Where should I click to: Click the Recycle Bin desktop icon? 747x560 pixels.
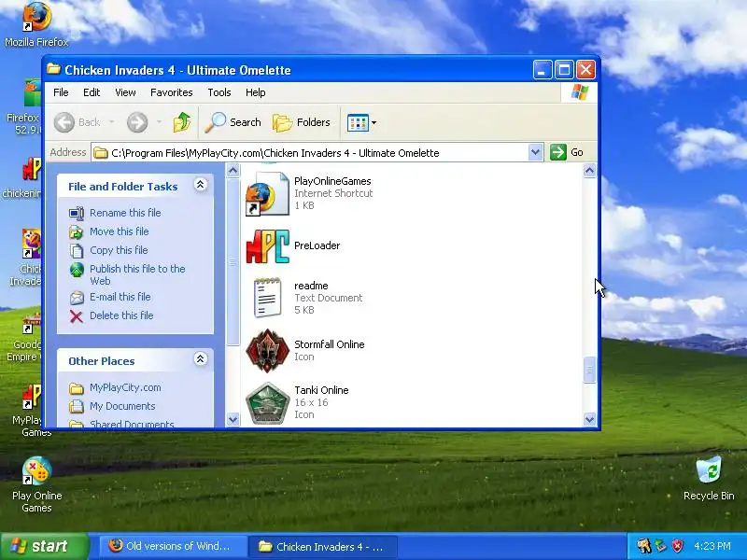(709, 478)
